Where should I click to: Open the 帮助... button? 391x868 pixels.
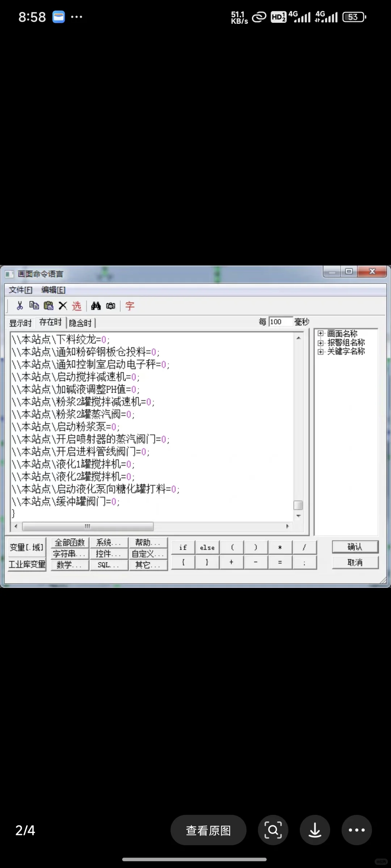[x=148, y=542]
